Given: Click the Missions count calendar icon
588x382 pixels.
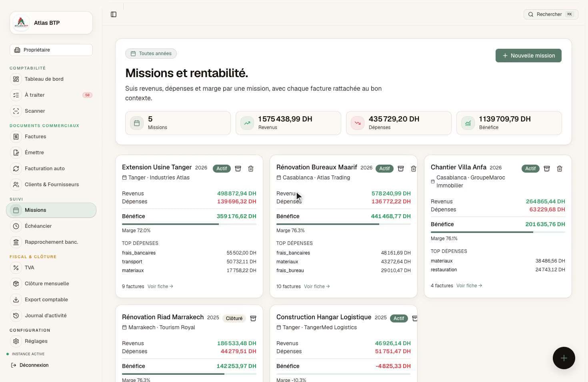Looking at the screenshot, I should click(137, 123).
